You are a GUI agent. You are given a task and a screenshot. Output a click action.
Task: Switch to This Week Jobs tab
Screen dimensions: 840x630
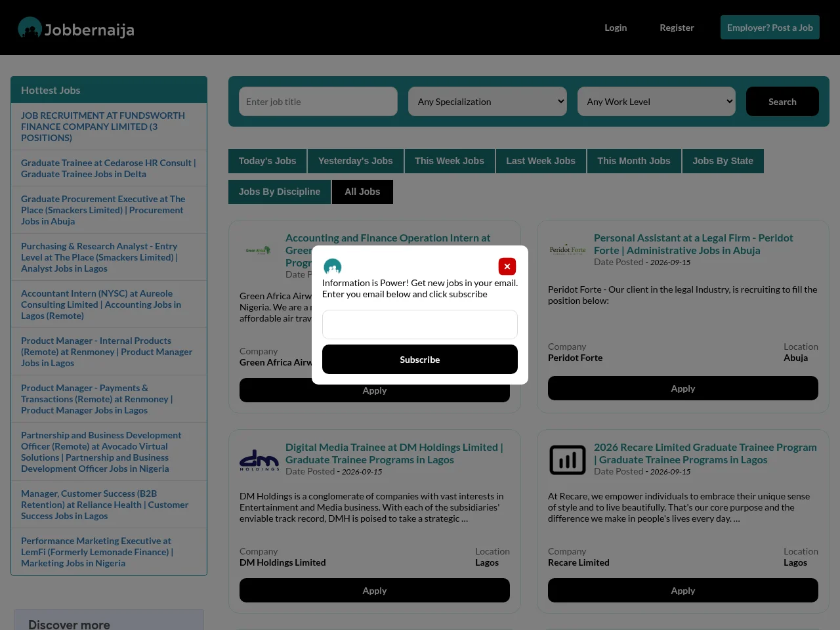450,161
